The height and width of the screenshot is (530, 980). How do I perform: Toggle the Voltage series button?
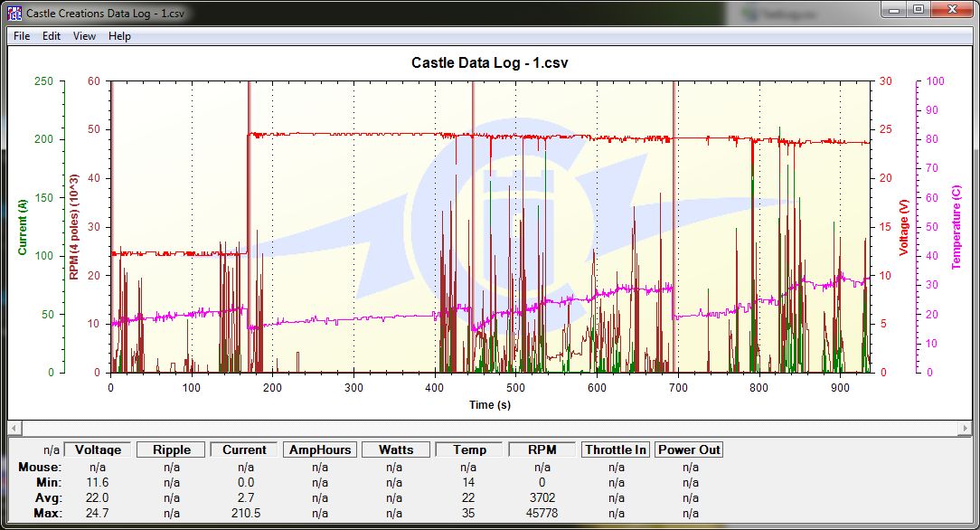98,450
